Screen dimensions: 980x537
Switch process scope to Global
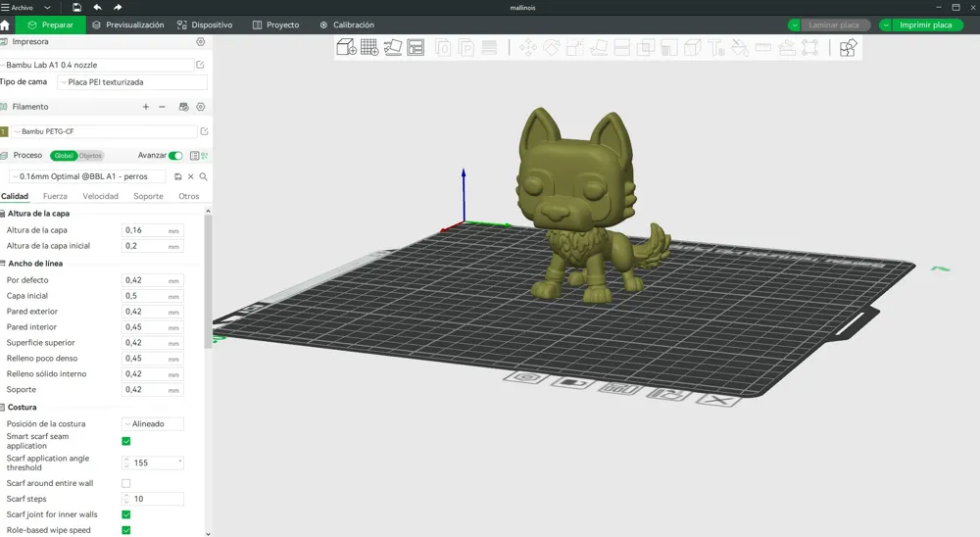coord(64,156)
